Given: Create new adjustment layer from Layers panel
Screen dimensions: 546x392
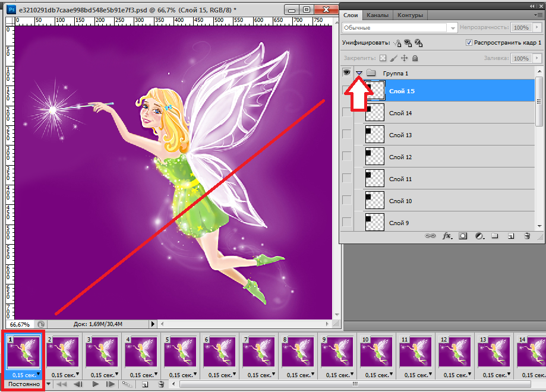Looking at the screenshot, I should (x=479, y=236).
